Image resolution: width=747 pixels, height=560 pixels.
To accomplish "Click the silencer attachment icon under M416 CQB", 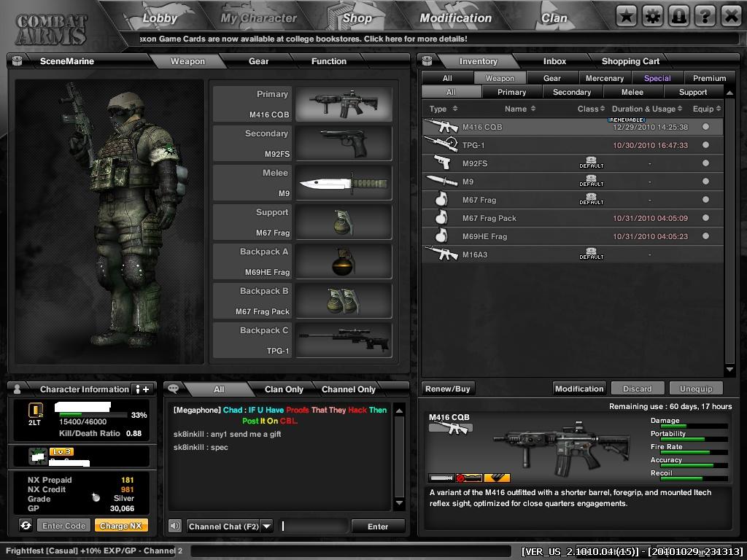I will (441, 478).
